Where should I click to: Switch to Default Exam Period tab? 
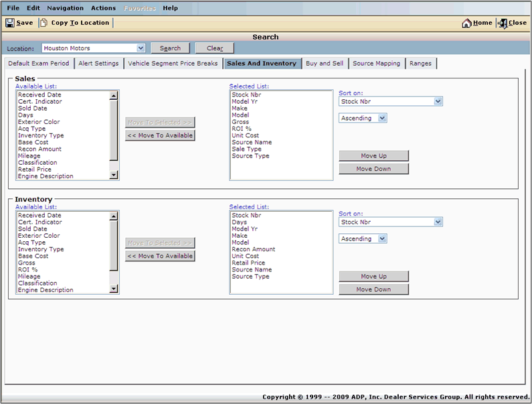click(39, 63)
